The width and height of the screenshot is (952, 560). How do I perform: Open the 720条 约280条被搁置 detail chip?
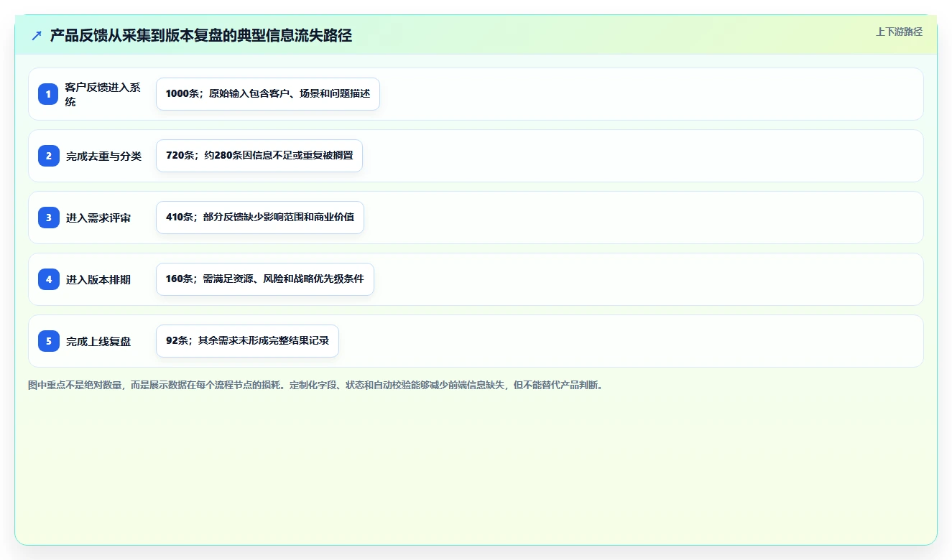coord(259,156)
